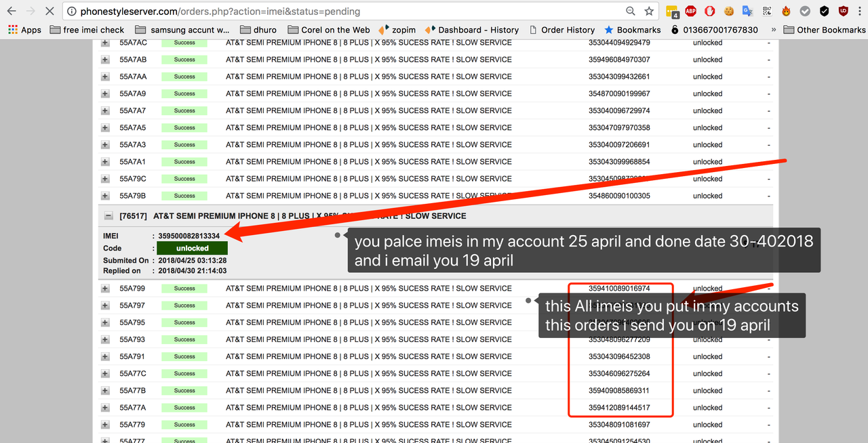Click 'unlocked' code in row 55A7A3

coord(707,144)
